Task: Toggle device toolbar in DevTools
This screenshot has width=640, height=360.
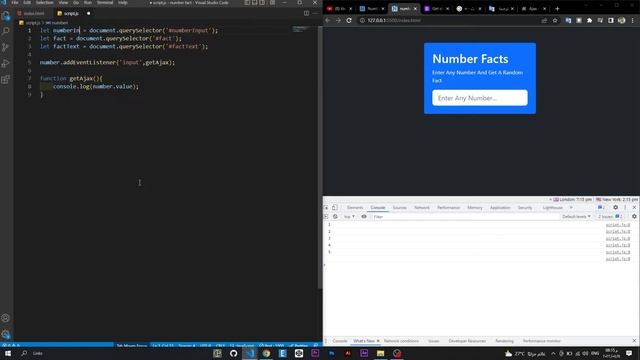Action: [335, 207]
